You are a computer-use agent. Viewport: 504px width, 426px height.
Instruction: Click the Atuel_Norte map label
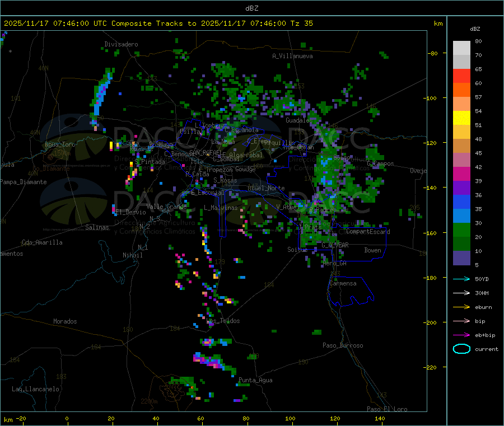tap(266, 188)
